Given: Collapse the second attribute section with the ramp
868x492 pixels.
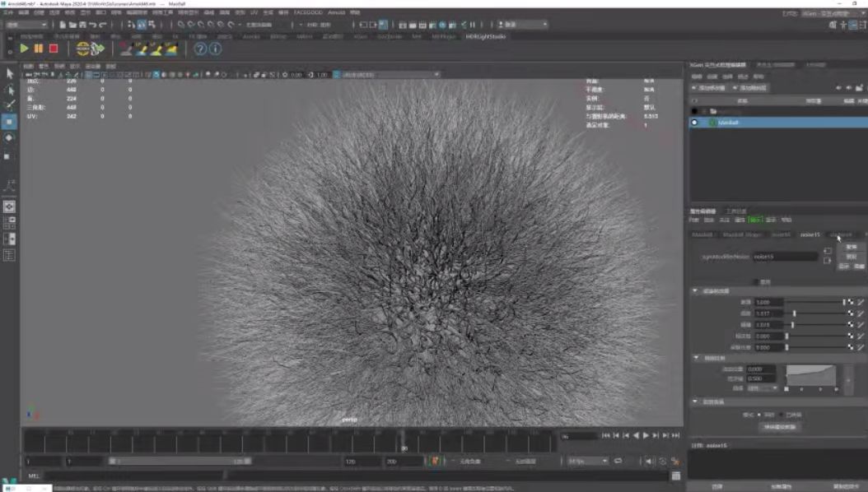Looking at the screenshot, I should [x=695, y=358].
